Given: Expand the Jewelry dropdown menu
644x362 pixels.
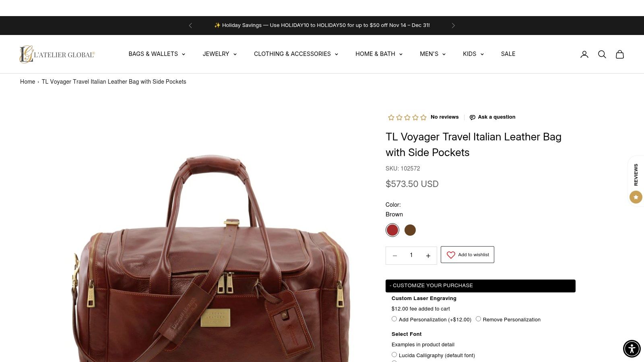Looking at the screenshot, I should point(220,54).
